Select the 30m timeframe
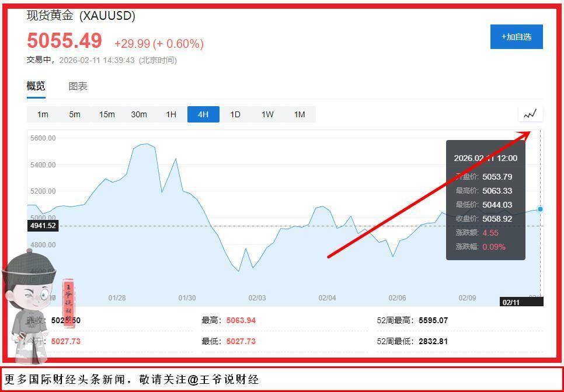 (139, 114)
